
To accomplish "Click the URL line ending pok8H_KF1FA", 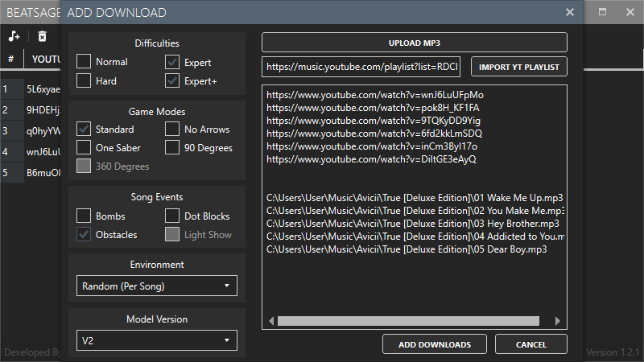I will [373, 108].
